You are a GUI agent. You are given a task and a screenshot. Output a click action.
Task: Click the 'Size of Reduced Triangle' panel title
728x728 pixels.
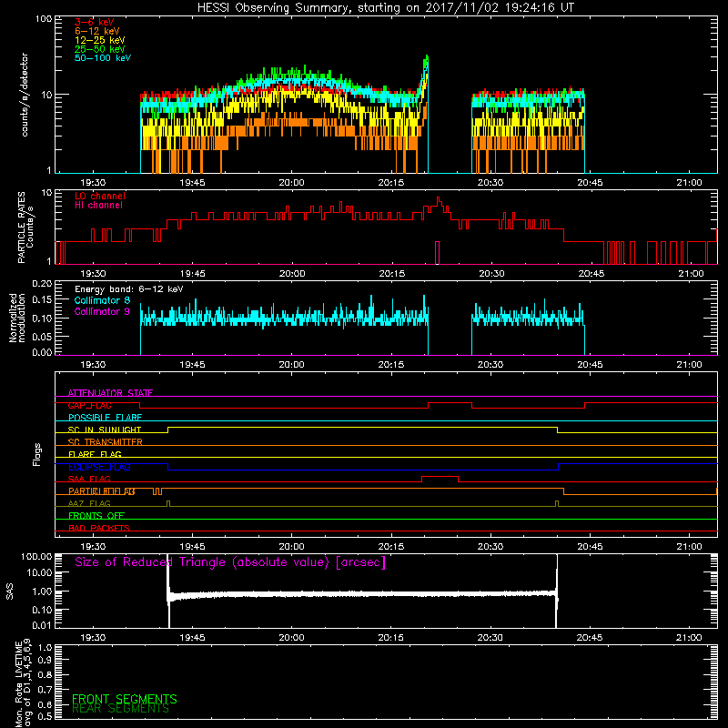click(x=230, y=562)
